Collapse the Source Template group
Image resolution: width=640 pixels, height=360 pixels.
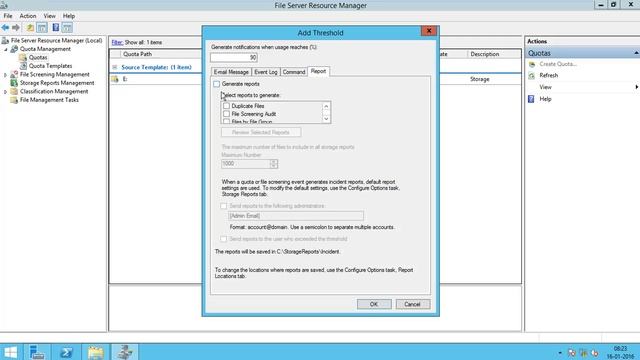[x=115, y=67]
